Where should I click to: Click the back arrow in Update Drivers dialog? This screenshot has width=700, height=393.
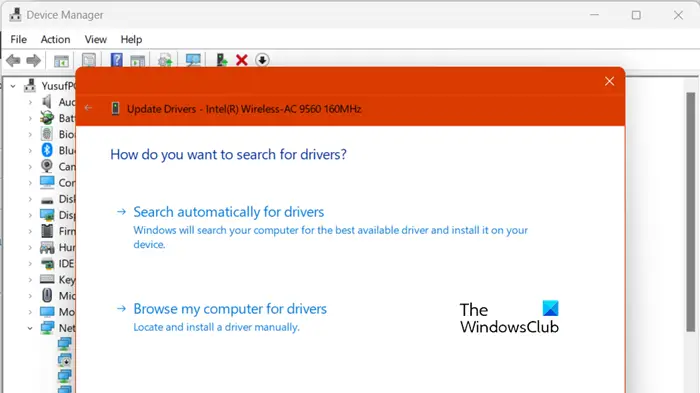pyautogui.click(x=88, y=108)
